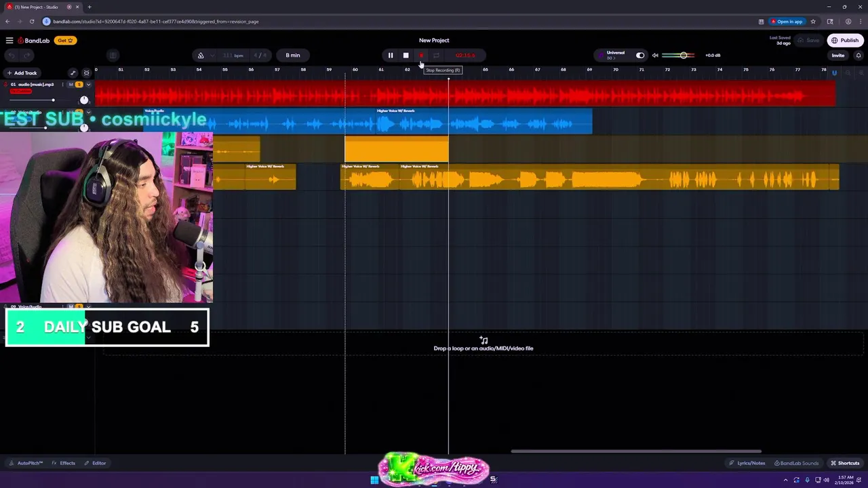Show hidden system tray icons chevron
Image resolution: width=868 pixels, height=488 pixels.
click(x=786, y=480)
